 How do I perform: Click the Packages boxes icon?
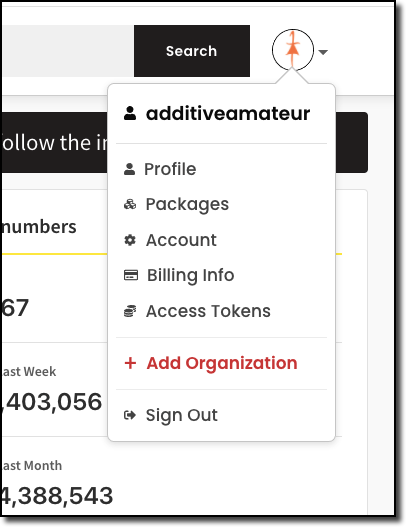point(130,204)
